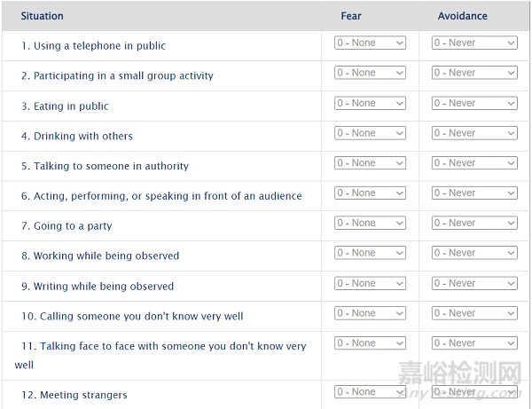This screenshot has width=532, height=409.
Task: Select Avoidance dropdown for eating in public
Action: click(x=474, y=103)
